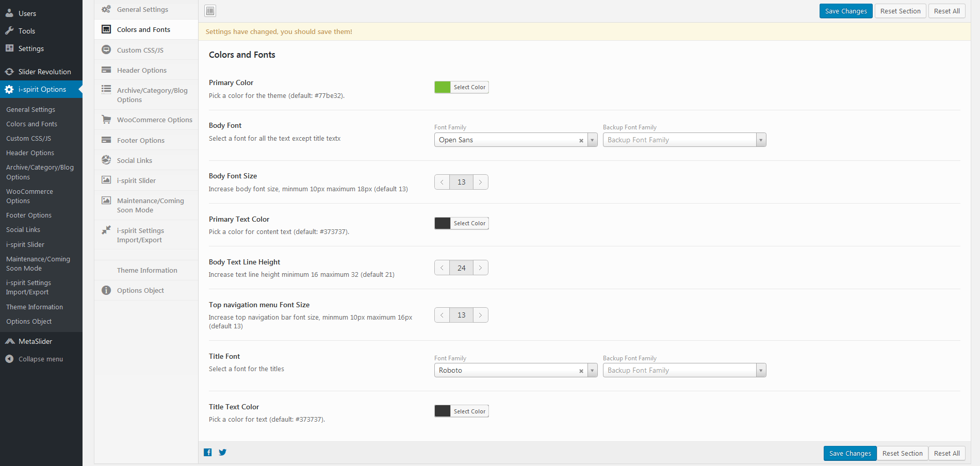Click the Custom CSS/JS panel icon

pos(106,49)
